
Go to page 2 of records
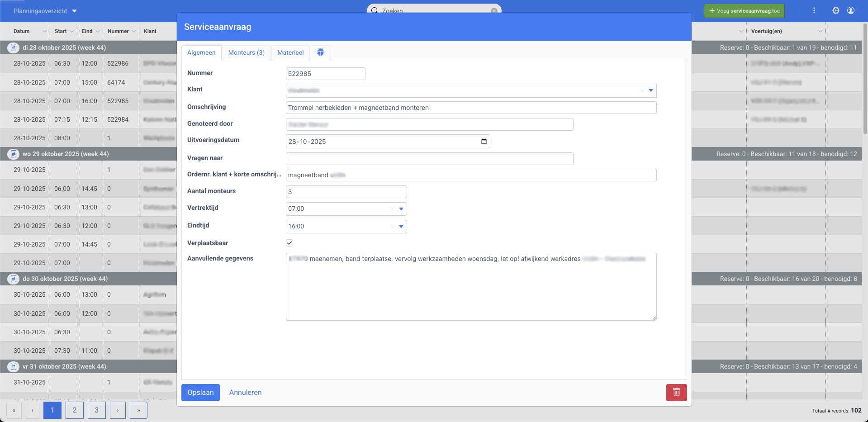pyautogui.click(x=74, y=410)
